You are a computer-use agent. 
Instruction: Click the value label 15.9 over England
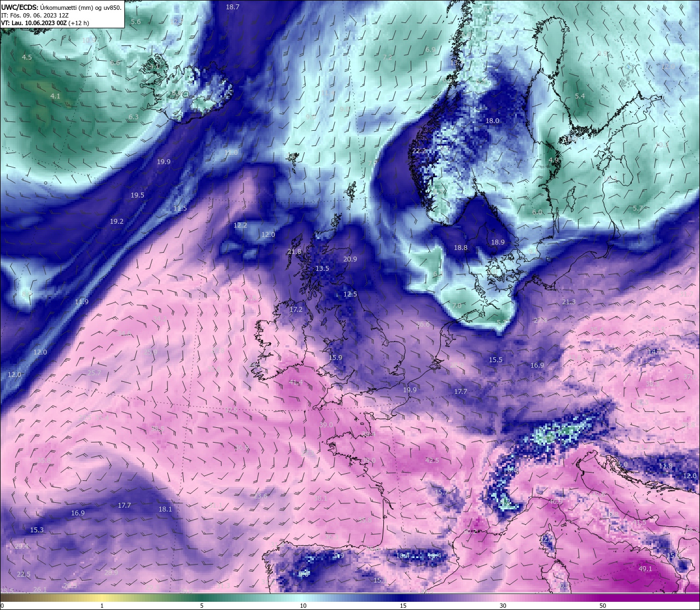click(x=335, y=358)
